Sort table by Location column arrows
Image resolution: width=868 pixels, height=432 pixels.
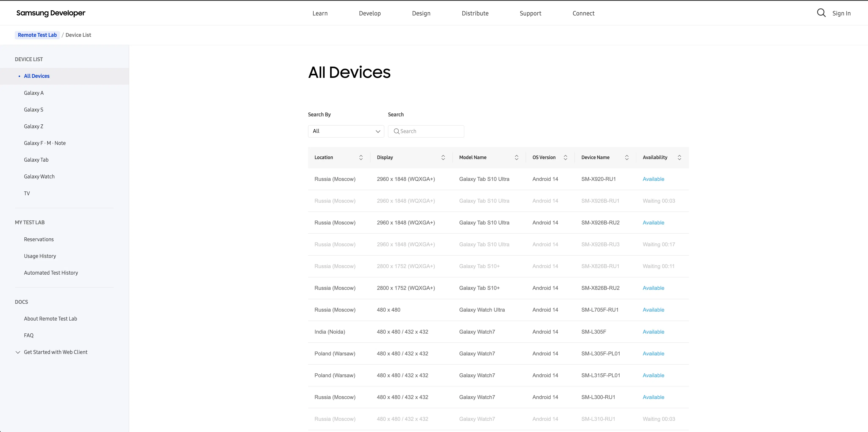361,157
